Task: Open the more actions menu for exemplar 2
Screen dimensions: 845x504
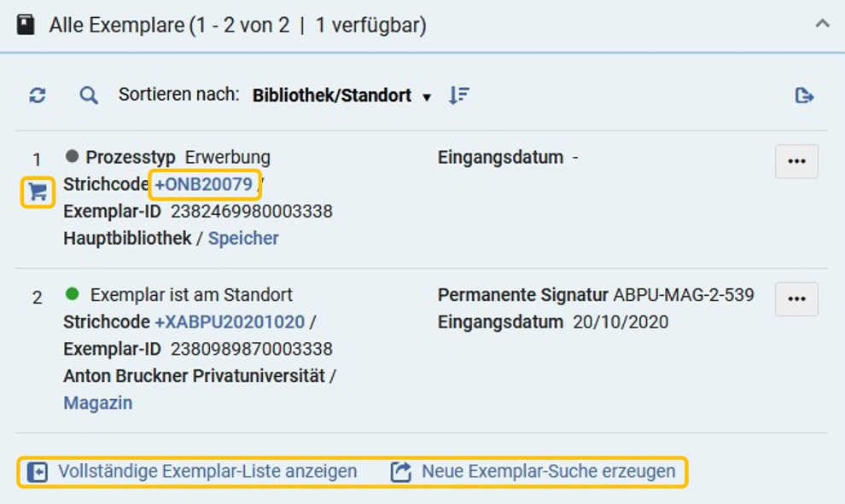Action: point(796,298)
